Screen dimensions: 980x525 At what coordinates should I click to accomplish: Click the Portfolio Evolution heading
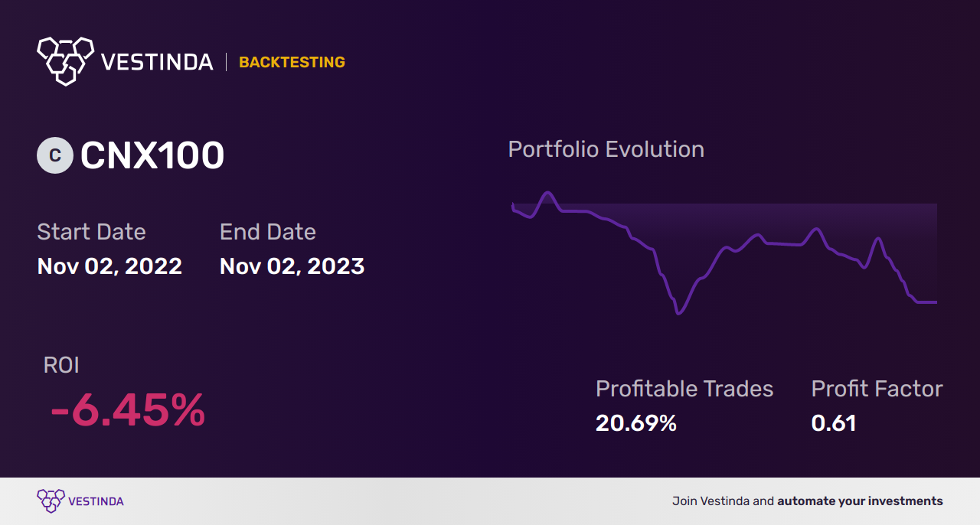point(606,149)
